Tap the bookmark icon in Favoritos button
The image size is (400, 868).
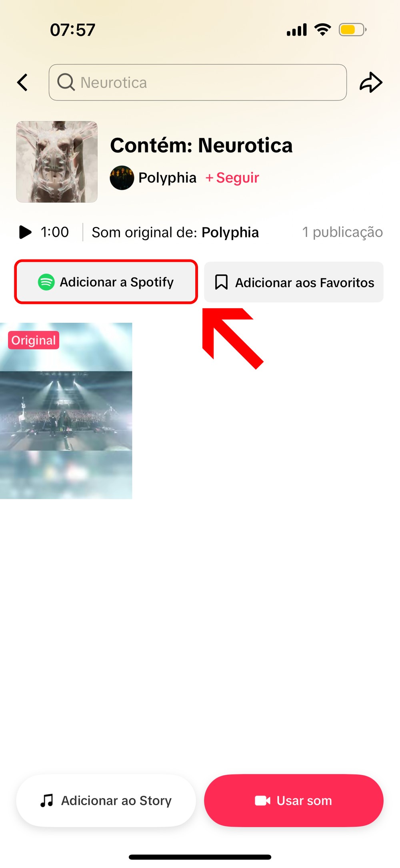pyautogui.click(x=221, y=282)
